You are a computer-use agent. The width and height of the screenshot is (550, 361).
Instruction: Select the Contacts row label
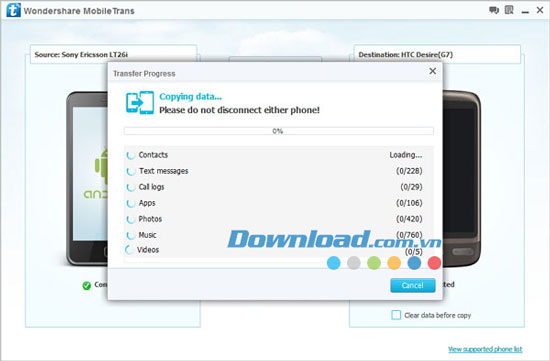(153, 155)
